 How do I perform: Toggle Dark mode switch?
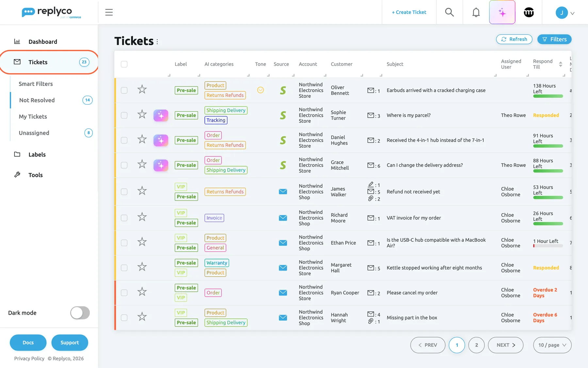pos(80,313)
